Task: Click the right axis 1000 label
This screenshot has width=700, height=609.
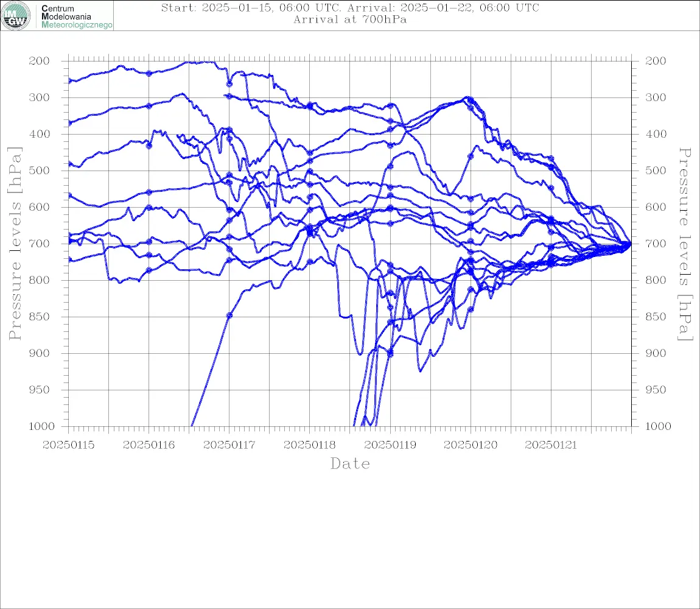Action: (658, 427)
